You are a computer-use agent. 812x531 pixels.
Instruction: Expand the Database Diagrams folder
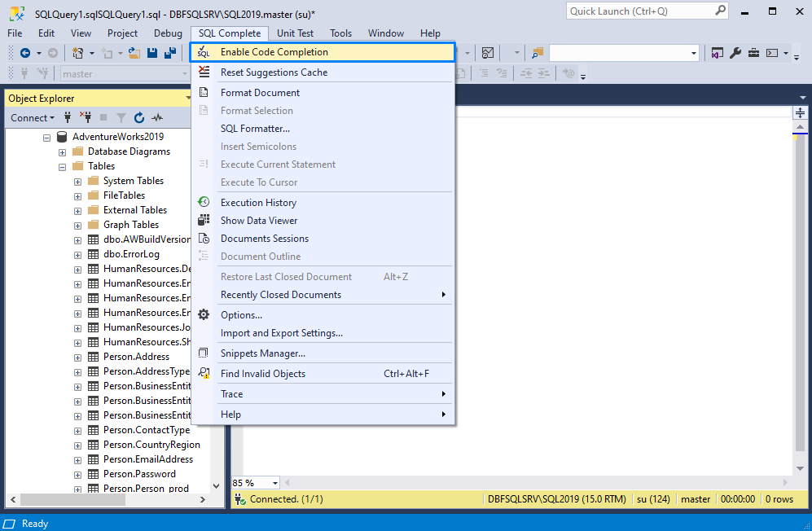tap(62, 152)
